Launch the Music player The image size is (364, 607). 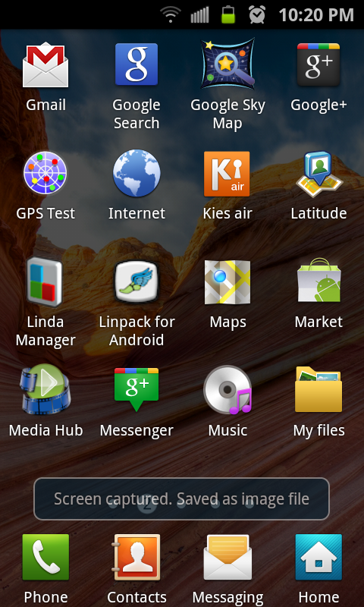point(228,390)
